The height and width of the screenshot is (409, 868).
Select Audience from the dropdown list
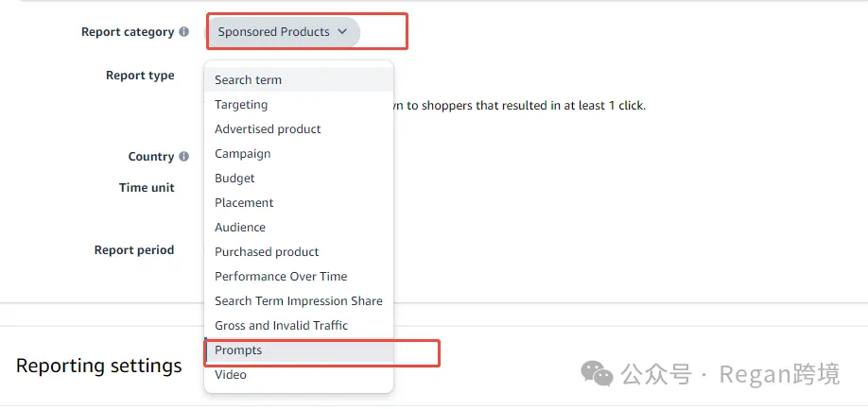pyautogui.click(x=240, y=228)
